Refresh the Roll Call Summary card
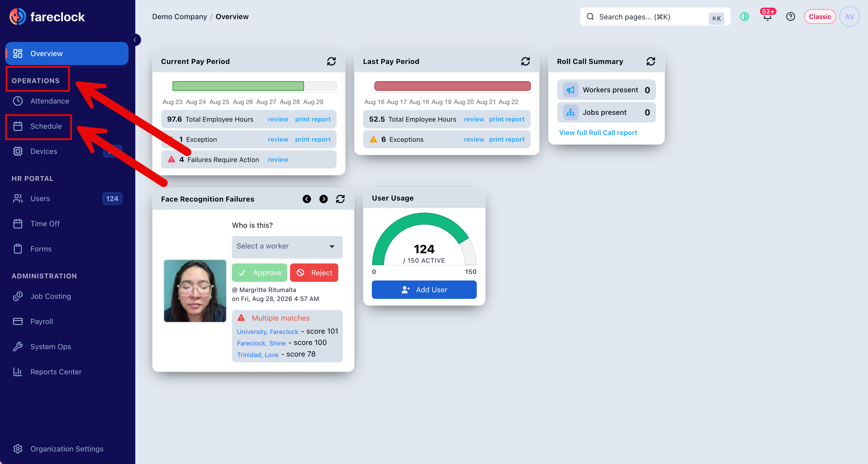The width and height of the screenshot is (868, 464). (651, 61)
